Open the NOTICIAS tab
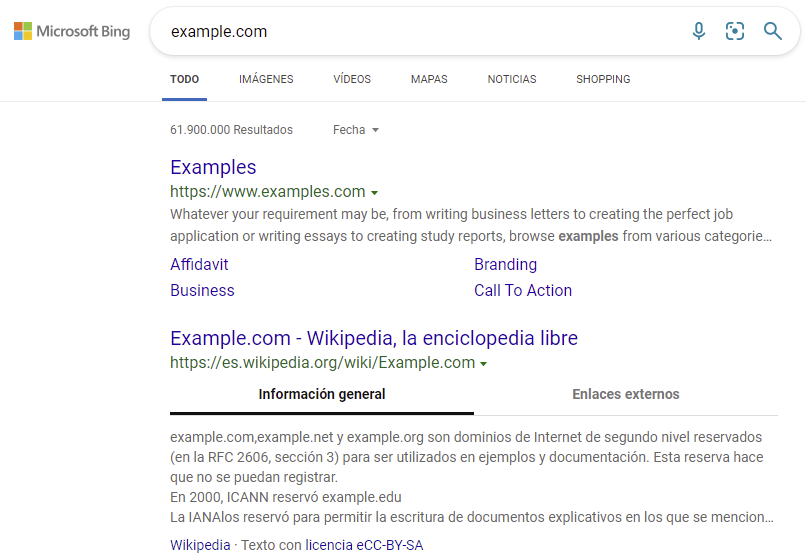The image size is (806, 556). (x=511, y=79)
